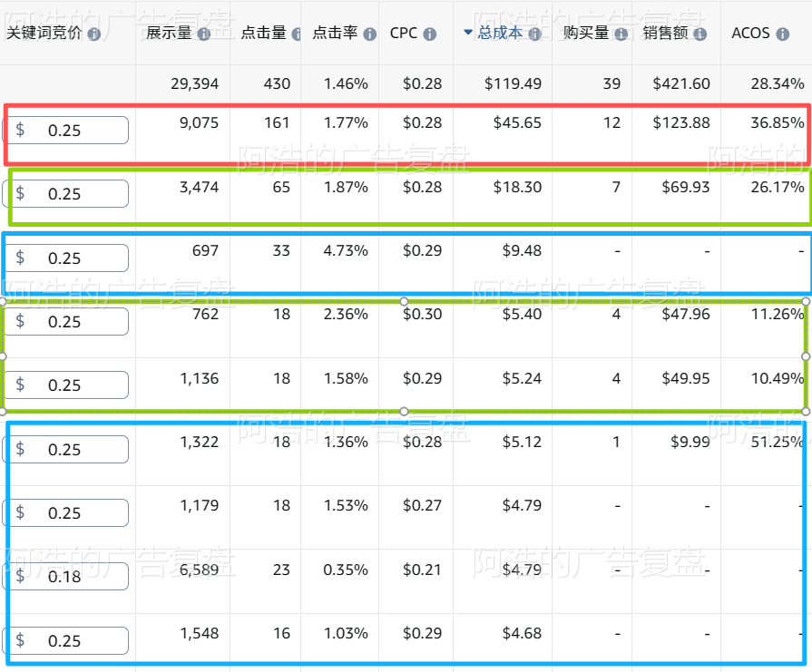Select ACOS value 51.25%

pyautogui.click(x=777, y=443)
